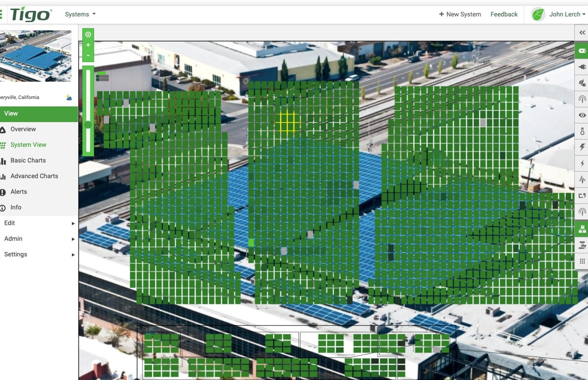
Task: Select the thermometer temperature icon
Action: 582,131
